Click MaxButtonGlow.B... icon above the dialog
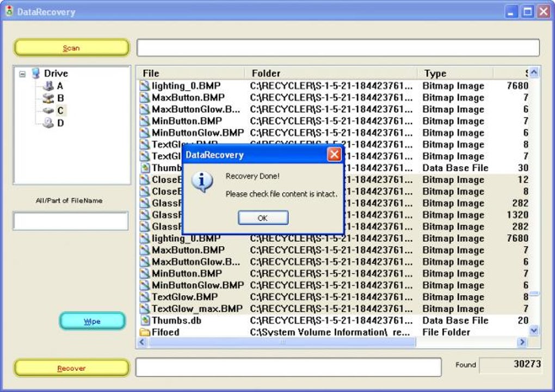This screenshot has height=392, width=555. click(145, 109)
